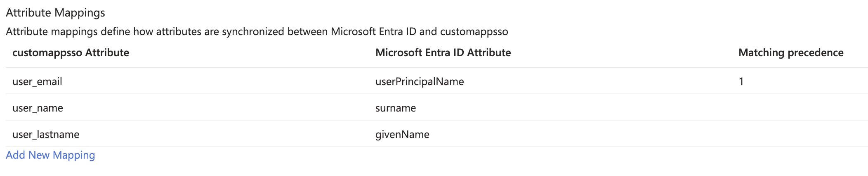868x176 pixels.
Task: Open the user_email attribute mapping
Action: pos(37,81)
